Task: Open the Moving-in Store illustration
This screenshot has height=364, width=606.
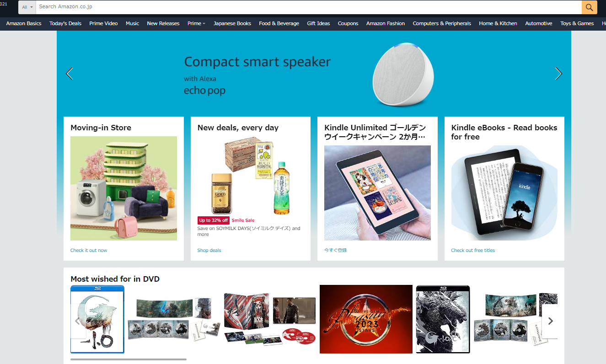Action: coord(123,188)
